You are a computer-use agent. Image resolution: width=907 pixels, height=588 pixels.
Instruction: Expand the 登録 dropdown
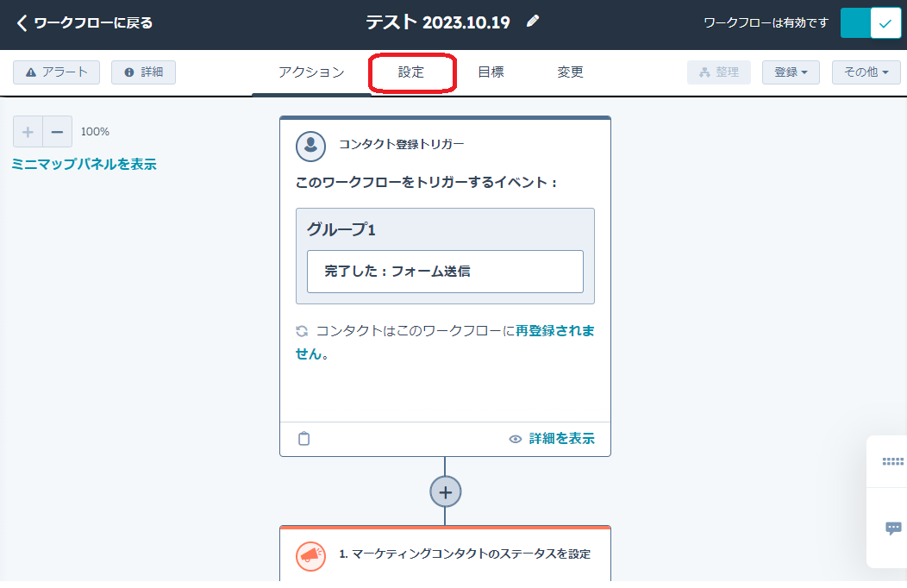click(x=791, y=72)
